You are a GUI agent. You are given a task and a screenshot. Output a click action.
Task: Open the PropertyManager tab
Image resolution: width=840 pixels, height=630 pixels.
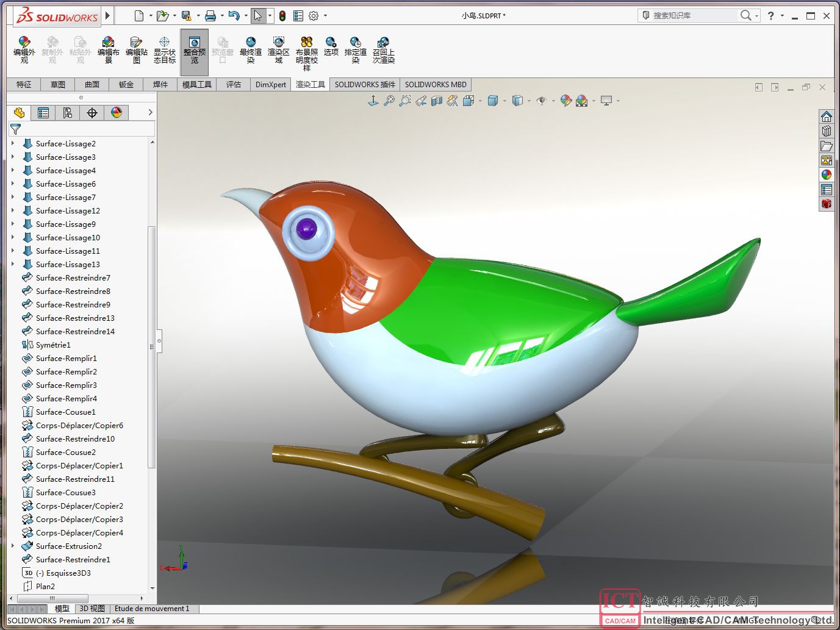[43, 113]
